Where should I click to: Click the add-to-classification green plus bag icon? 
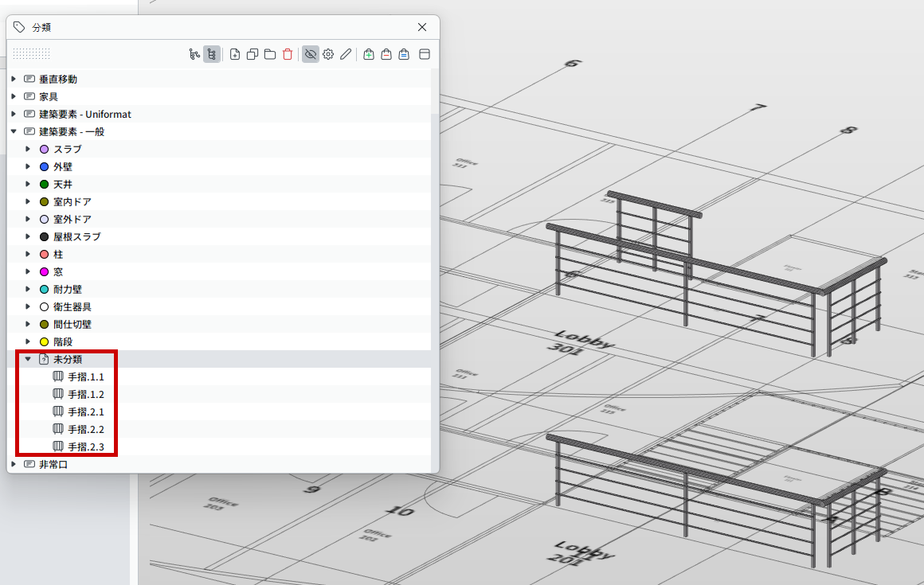(x=369, y=54)
